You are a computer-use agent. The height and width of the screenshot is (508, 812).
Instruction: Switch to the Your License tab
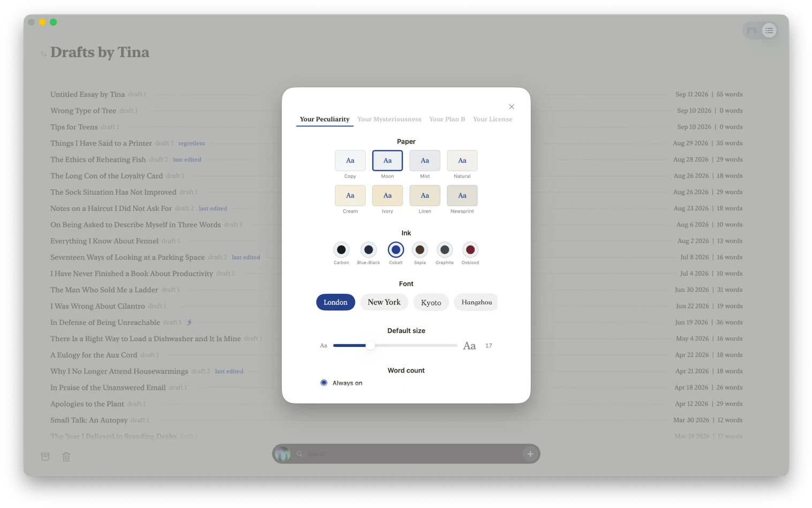(492, 119)
